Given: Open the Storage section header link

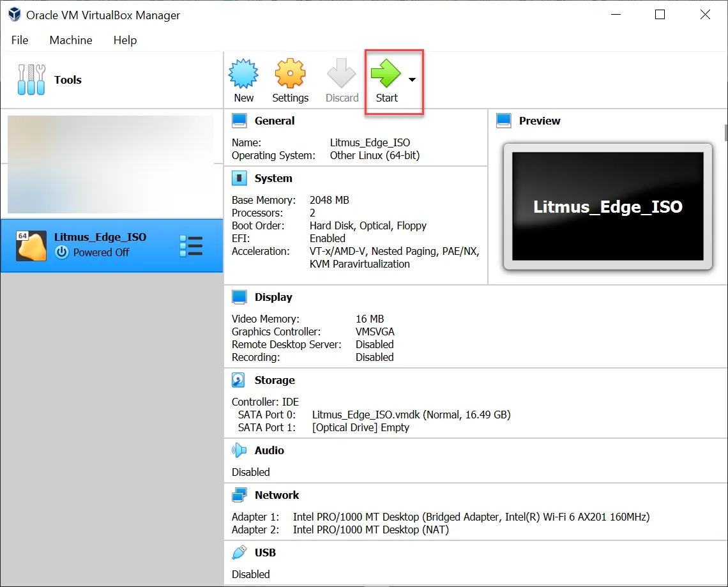Looking at the screenshot, I should 275,380.
